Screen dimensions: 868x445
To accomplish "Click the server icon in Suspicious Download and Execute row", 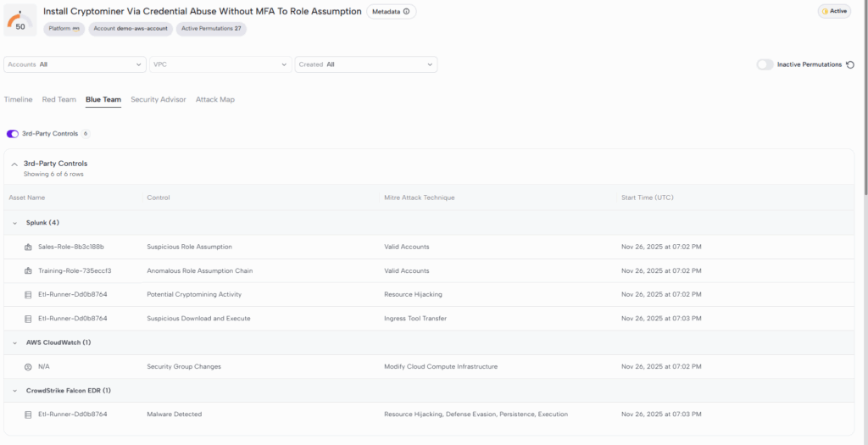I will coord(28,318).
